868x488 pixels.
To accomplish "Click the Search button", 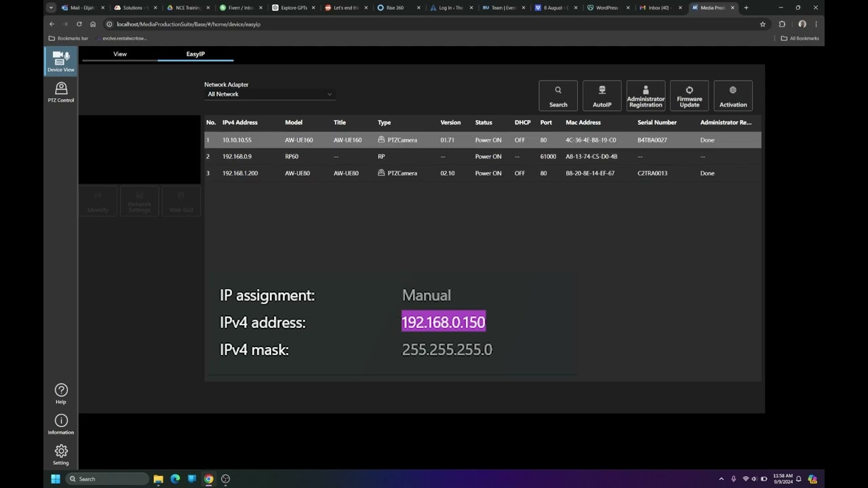I will (x=557, y=95).
